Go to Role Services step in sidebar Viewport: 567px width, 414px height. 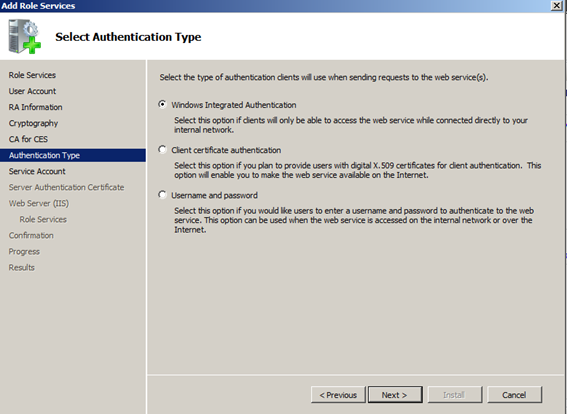[x=32, y=75]
